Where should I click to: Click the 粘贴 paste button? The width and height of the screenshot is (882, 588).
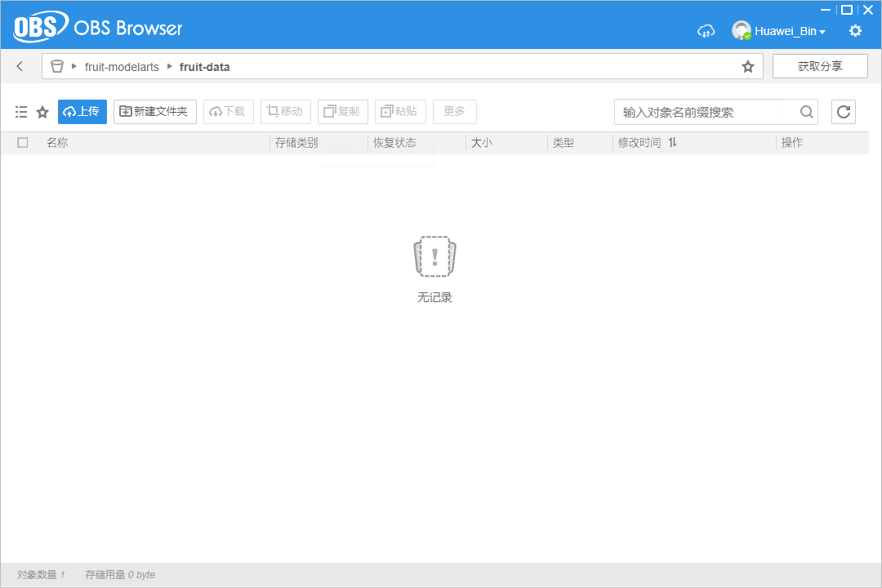[x=400, y=111]
